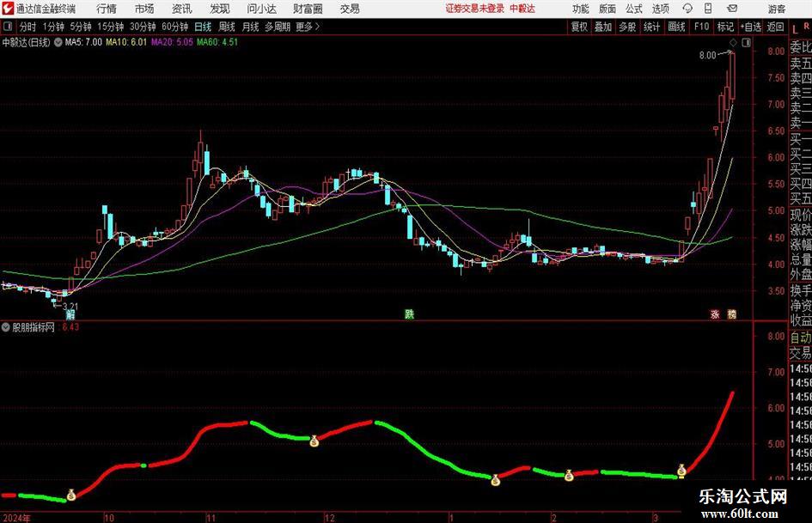Click the MA10: 6.01 label
The image size is (812, 523).
(126, 42)
